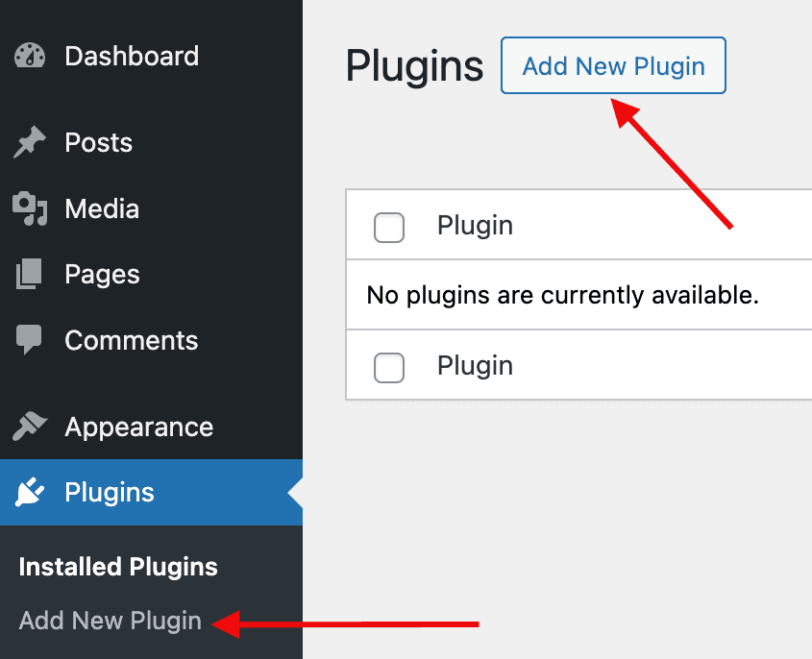Click the Plugins plug icon

(x=30, y=492)
